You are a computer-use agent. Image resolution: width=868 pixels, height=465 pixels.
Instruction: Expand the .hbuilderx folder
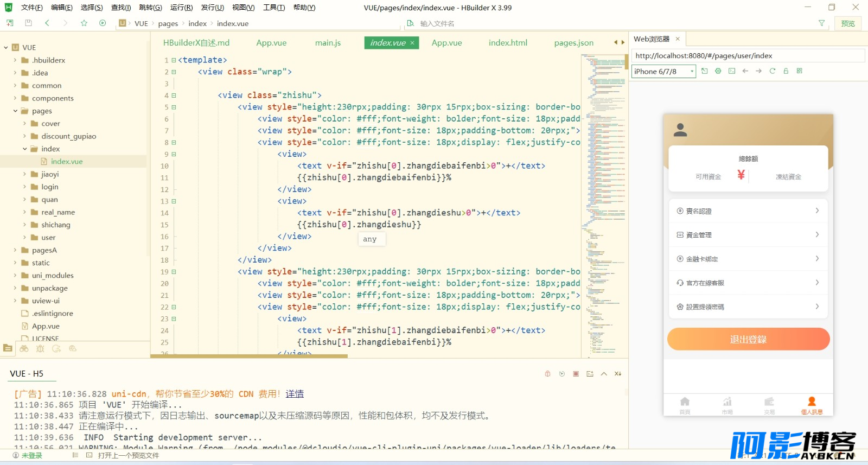tap(15, 60)
